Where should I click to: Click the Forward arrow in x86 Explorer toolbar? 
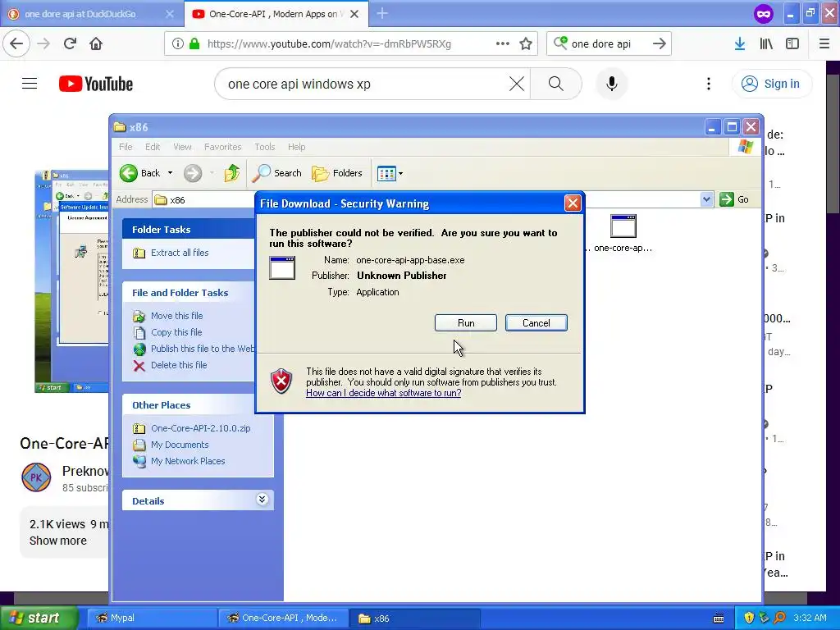193,173
